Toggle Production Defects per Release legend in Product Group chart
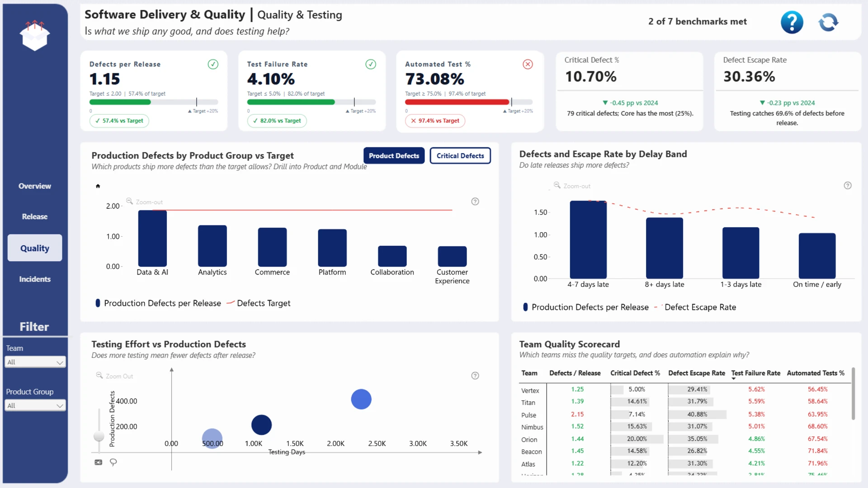 coord(158,303)
